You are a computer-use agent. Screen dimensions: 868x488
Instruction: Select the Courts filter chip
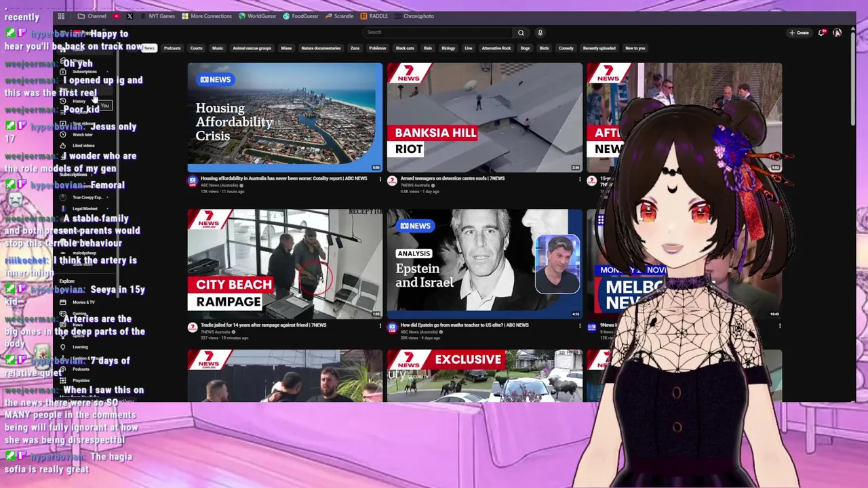(x=197, y=48)
